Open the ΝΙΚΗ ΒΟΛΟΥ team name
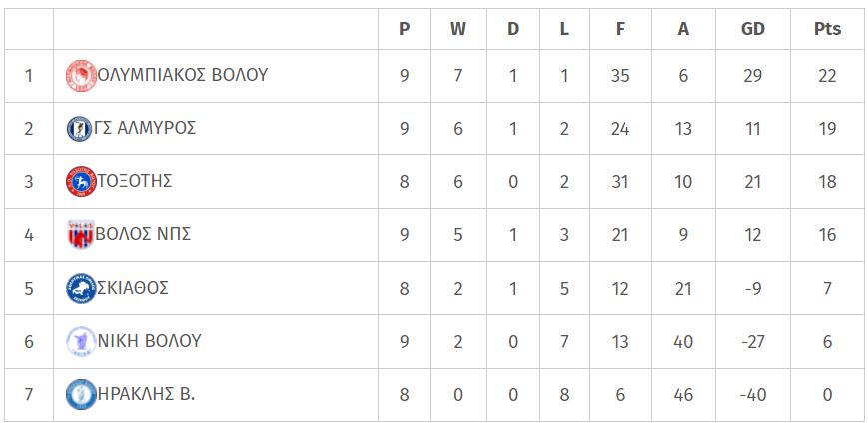This screenshot has height=423, width=868. pos(149,341)
